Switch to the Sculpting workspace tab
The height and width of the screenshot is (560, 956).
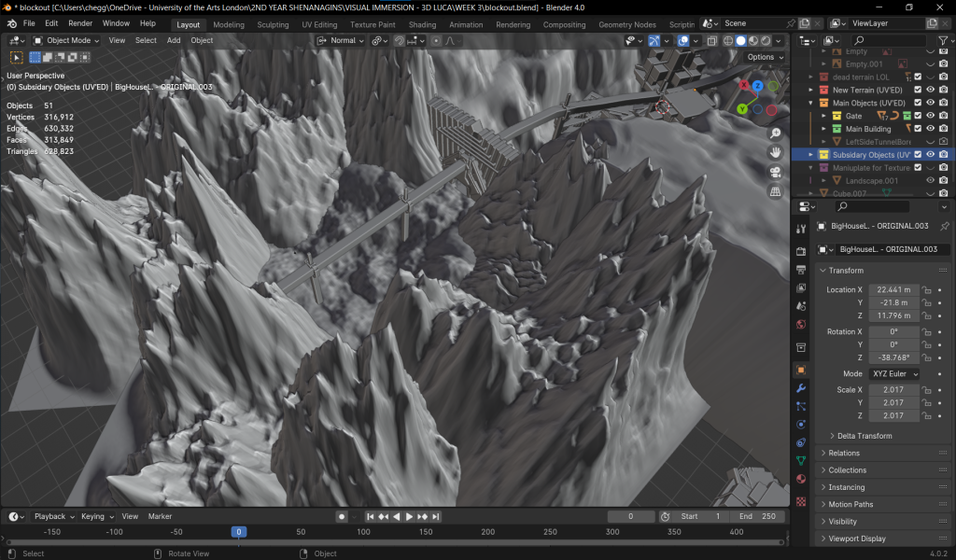(x=273, y=24)
